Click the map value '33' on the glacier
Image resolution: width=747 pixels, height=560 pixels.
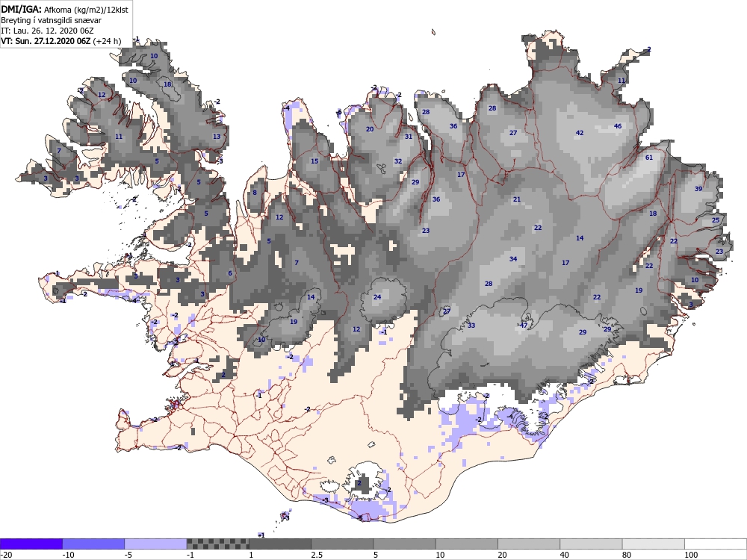(x=471, y=326)
